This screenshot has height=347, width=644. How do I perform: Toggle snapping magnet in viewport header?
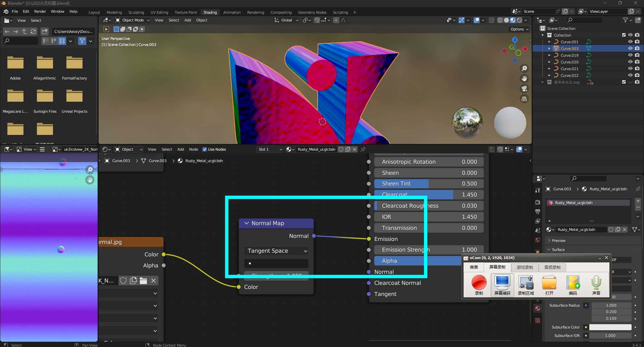point(317,20)
